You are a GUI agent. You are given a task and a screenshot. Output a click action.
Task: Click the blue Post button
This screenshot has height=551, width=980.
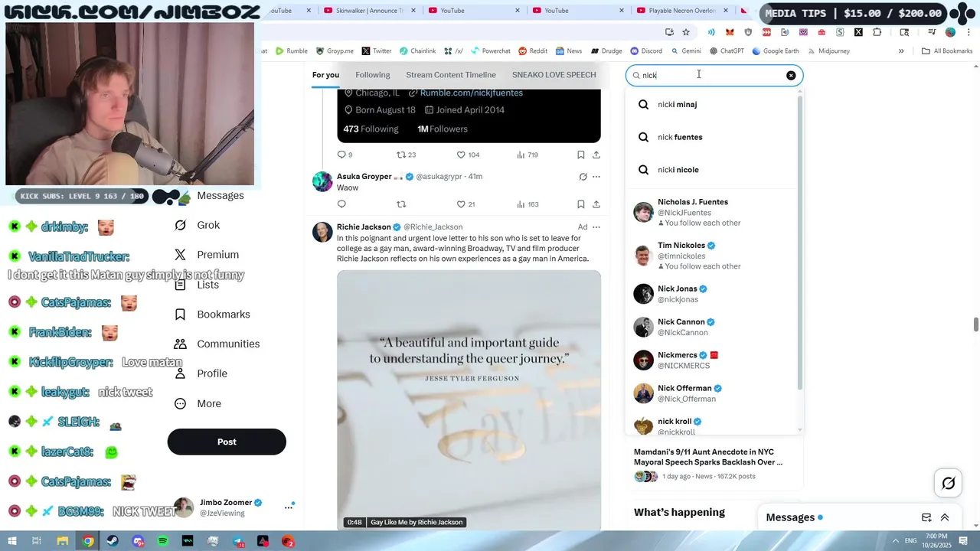pos(227,442)
